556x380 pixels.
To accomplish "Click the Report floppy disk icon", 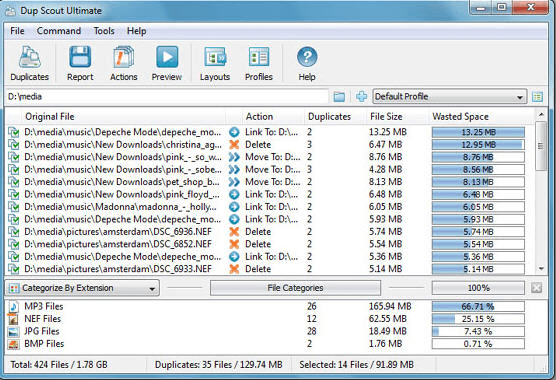I will coord(80,57).
